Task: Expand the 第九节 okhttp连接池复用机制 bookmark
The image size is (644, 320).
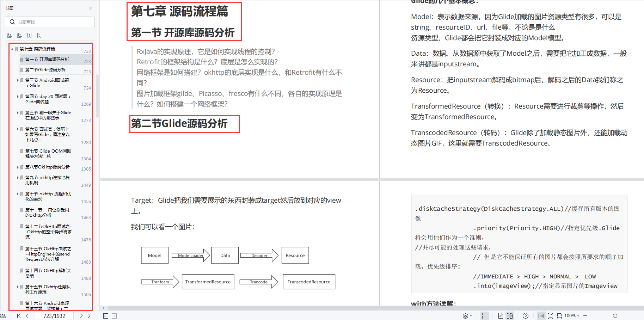Action: pos(18,177)
